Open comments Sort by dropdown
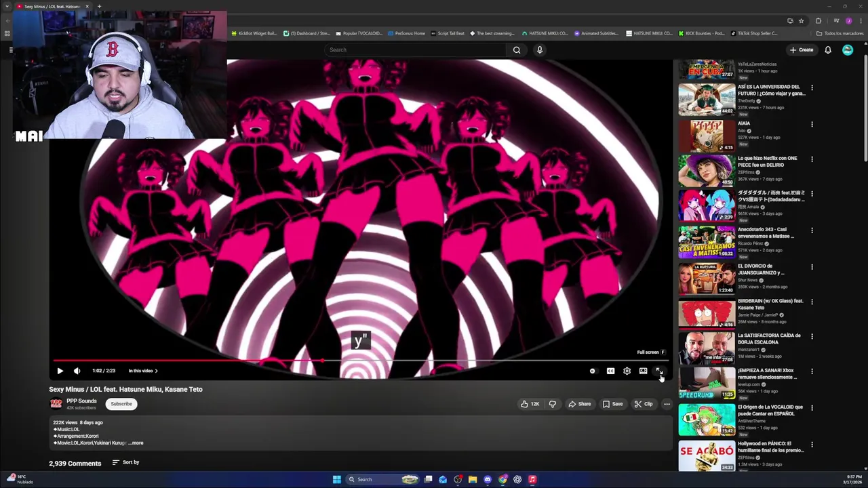 pos(126,462)
